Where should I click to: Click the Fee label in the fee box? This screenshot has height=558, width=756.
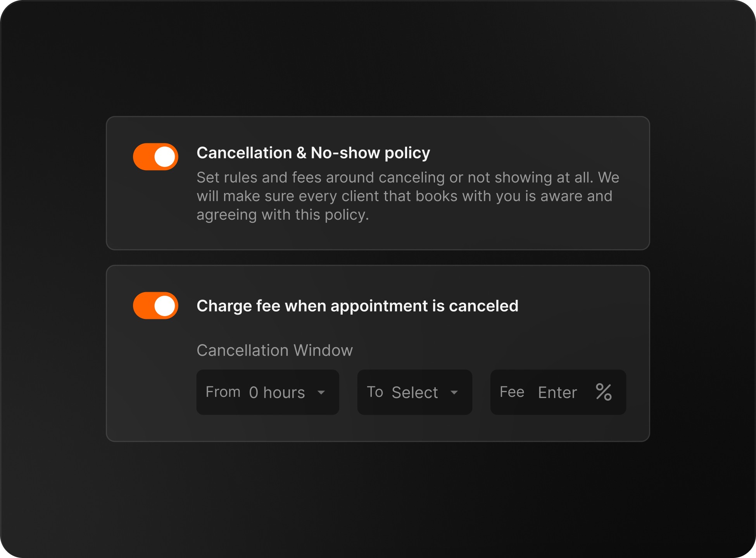(512, 392)
